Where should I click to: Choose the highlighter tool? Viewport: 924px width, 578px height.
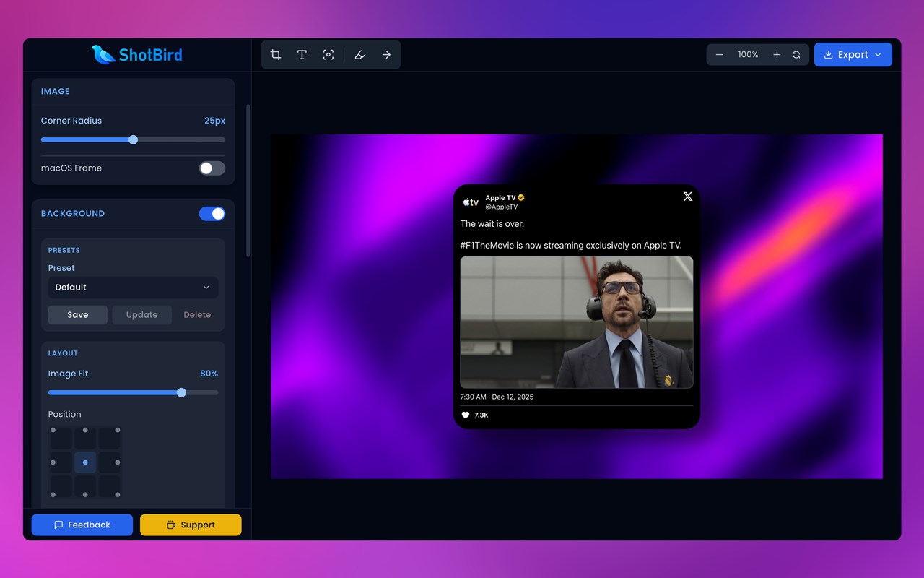point(360,55)
